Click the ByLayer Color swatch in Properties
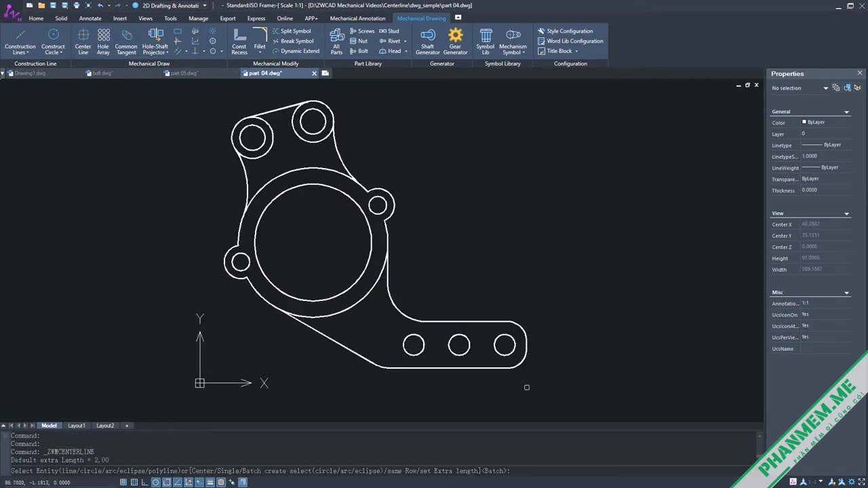This screenshot has height=488, width=868. click(804, 122)
